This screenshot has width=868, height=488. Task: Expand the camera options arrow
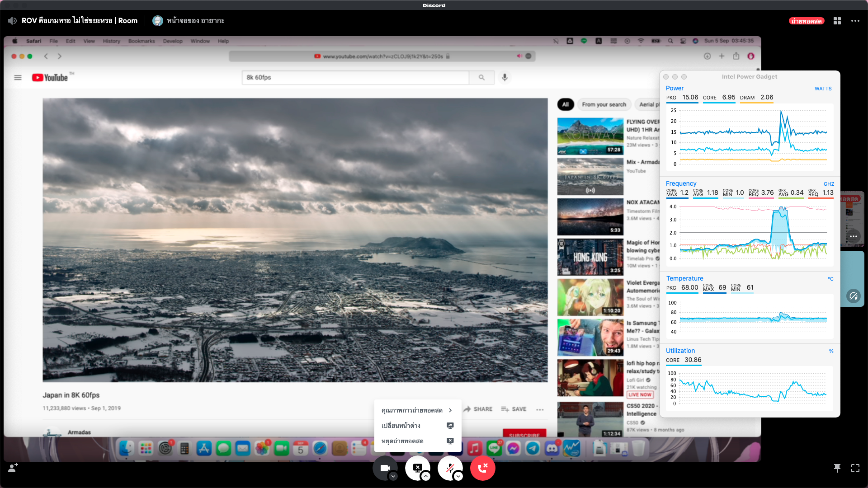click(x=393, y=476)
